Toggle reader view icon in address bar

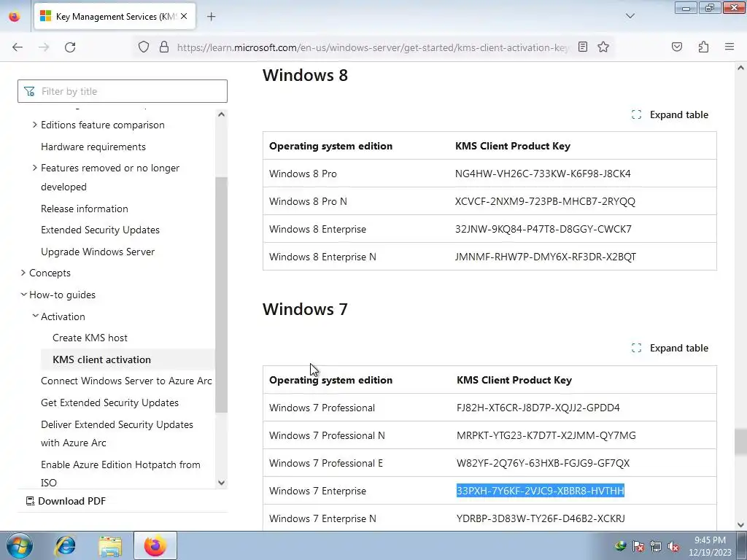pos(583,47)
